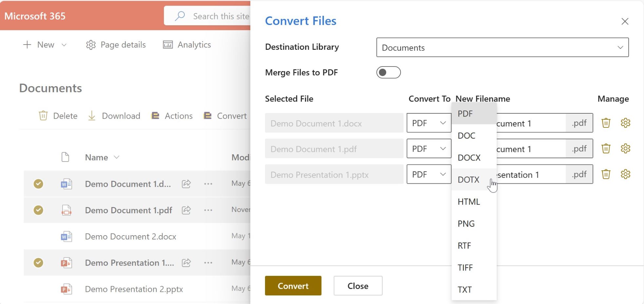Screen dimensions: 644x304
Task: Choose DOTX from the format list
Action: tap(468, 180)
